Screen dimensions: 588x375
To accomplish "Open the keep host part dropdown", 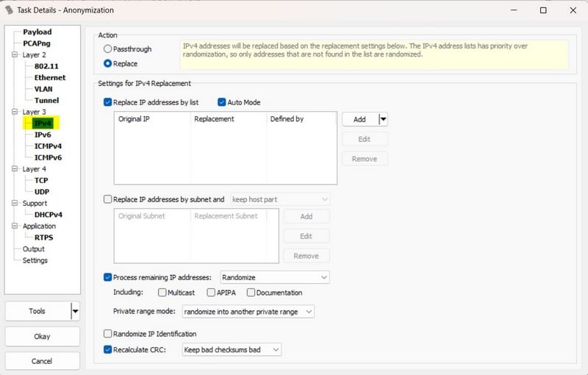I will (x=280, y=199).
